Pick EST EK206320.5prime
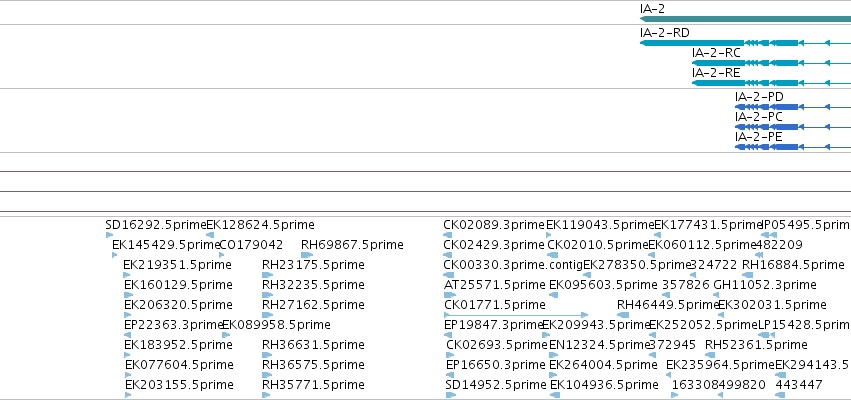Image resolution: width=851 pixels, height=400 pixels. pyautogui.click(x=178, y=304)
